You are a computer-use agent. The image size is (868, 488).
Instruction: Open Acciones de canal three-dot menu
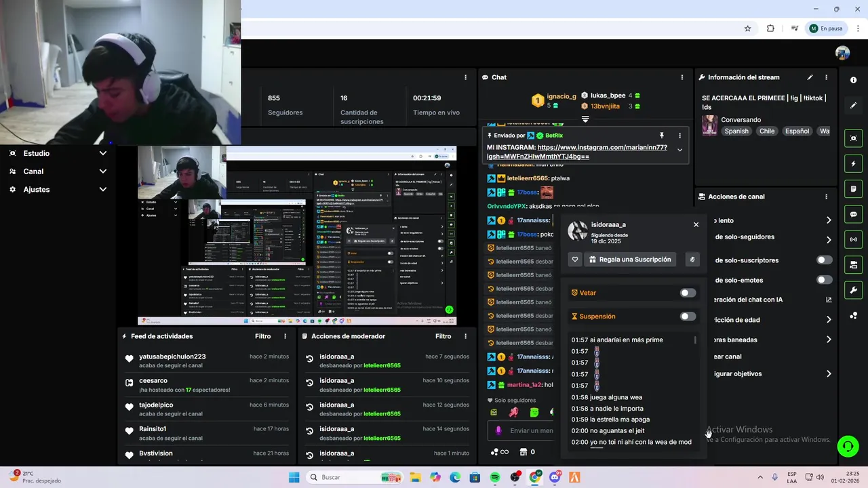[826, 197]
